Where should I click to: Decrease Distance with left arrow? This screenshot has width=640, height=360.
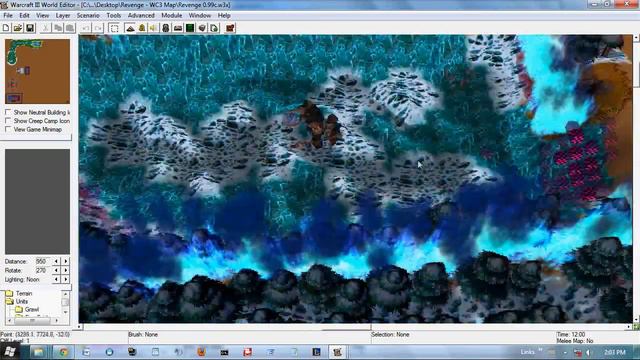tap(56, 261)
